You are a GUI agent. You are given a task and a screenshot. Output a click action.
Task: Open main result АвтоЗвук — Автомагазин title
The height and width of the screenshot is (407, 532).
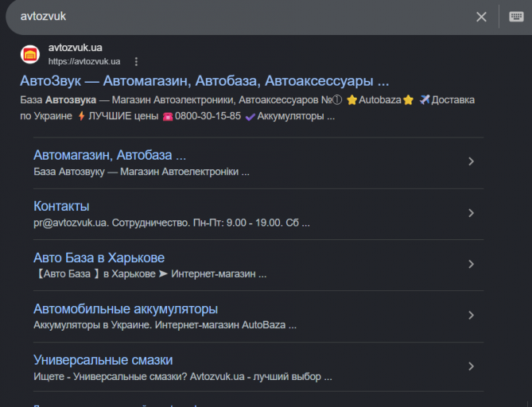click(x=204, y=81)
